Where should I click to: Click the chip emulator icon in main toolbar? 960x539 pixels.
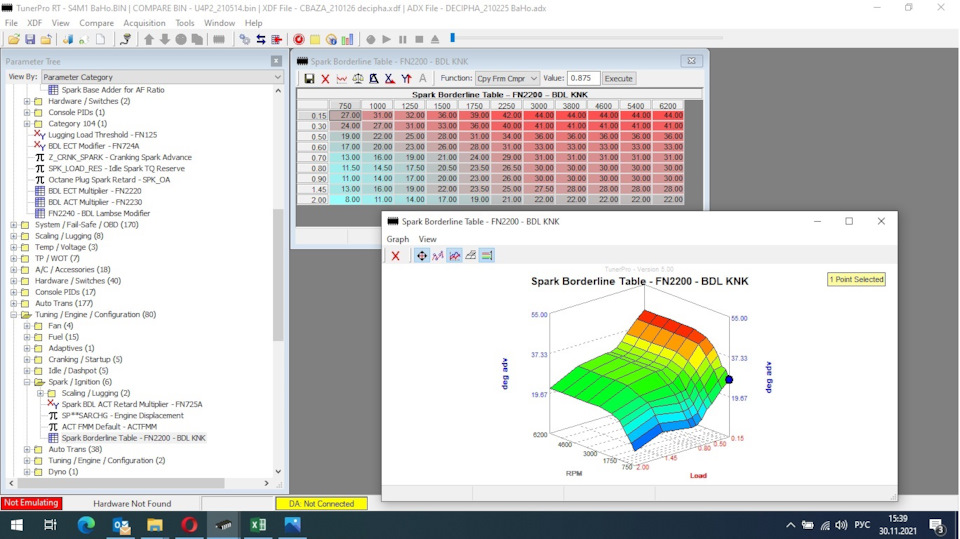pyautogui.click(x=219, y=39)
